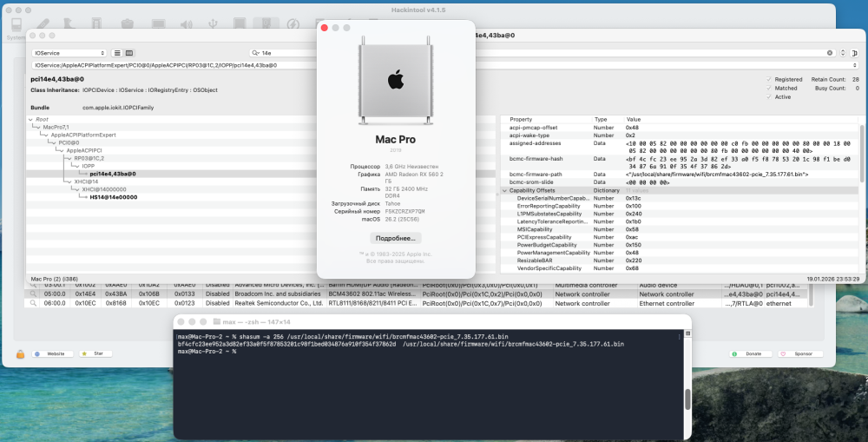The image size is (868, 442).
Task: Click the Type column header
Action: (601, 120)
